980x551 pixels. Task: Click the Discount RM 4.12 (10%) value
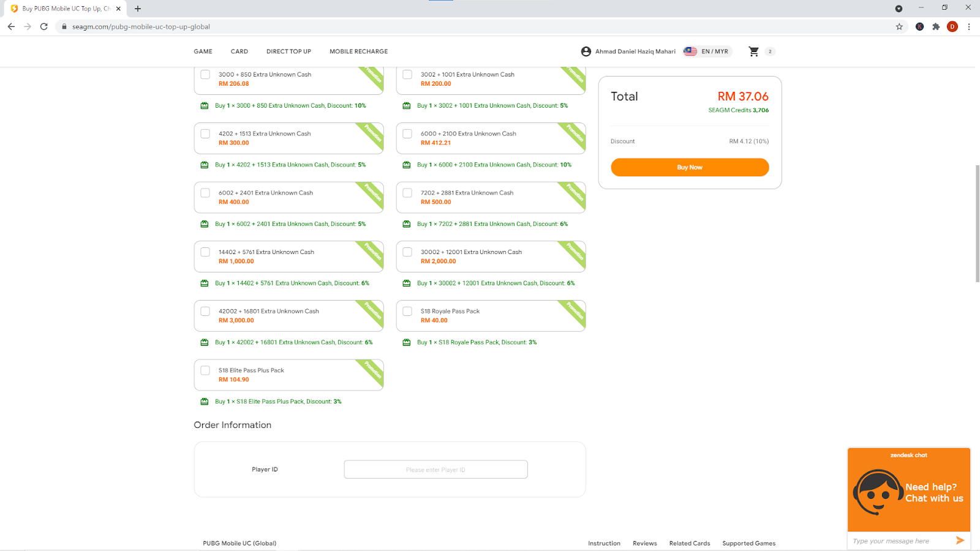tap(748, 141)
